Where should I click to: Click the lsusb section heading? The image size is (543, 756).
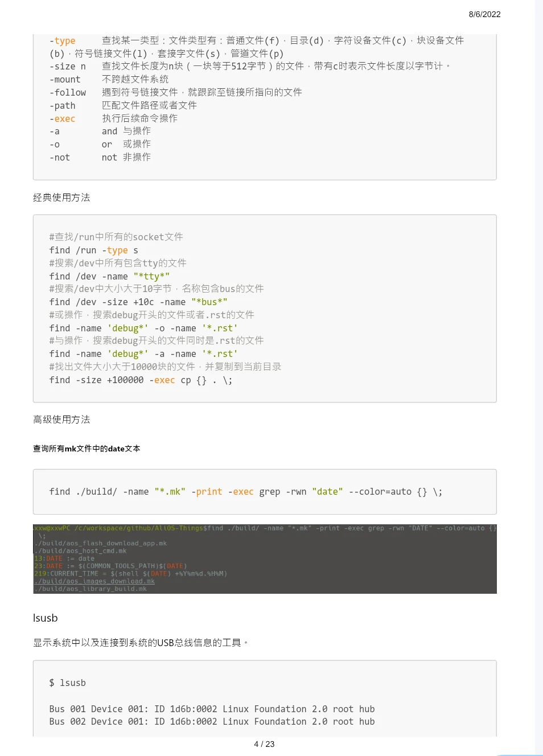click(45, 618)
